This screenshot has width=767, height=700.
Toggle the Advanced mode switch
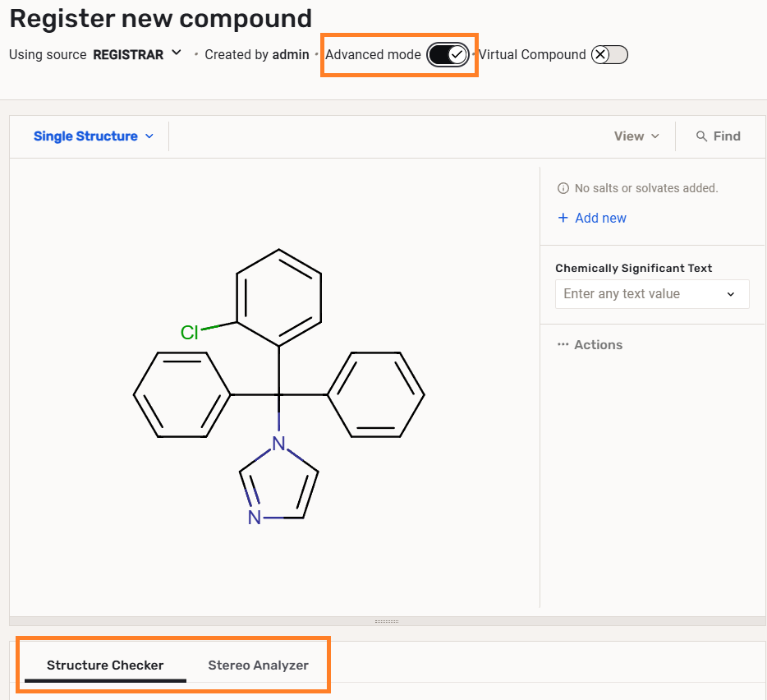pyautogui.click(x=448, y=55)
